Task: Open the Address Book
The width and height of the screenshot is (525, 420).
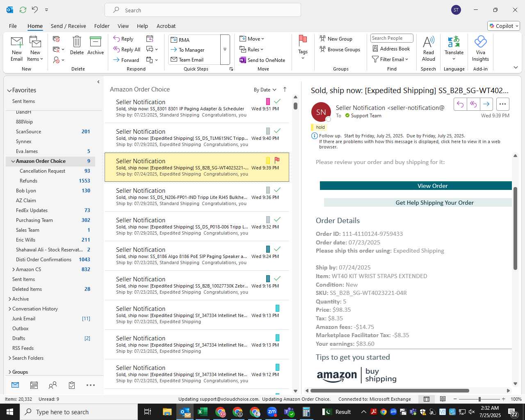Action: tap(391, 48)
